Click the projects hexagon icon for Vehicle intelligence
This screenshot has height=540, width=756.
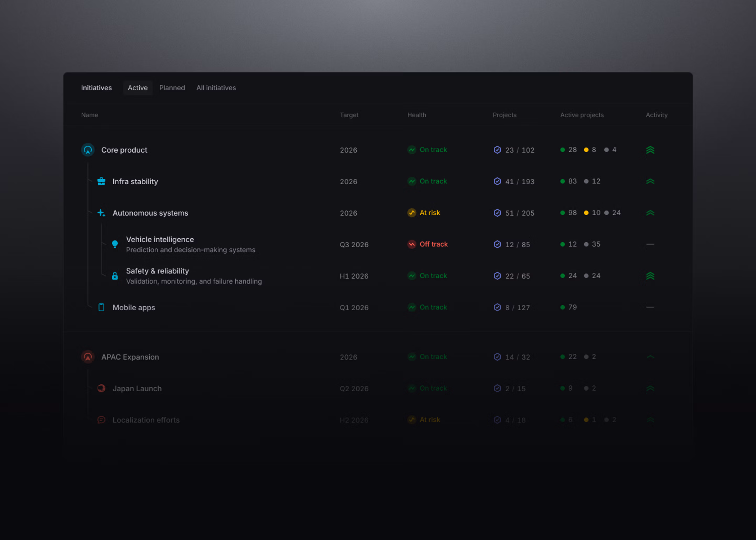pos(497,244)
